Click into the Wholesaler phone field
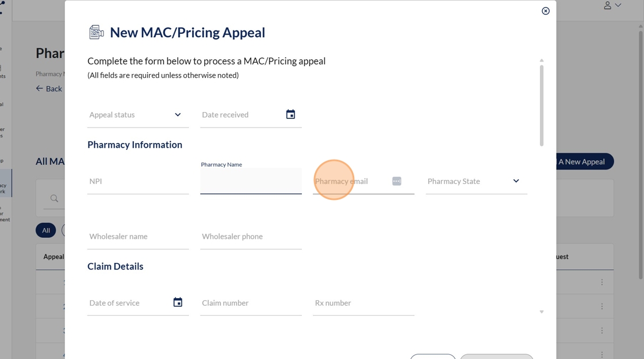The height and width of the screenshot is (359, 644). coord(251,237)
